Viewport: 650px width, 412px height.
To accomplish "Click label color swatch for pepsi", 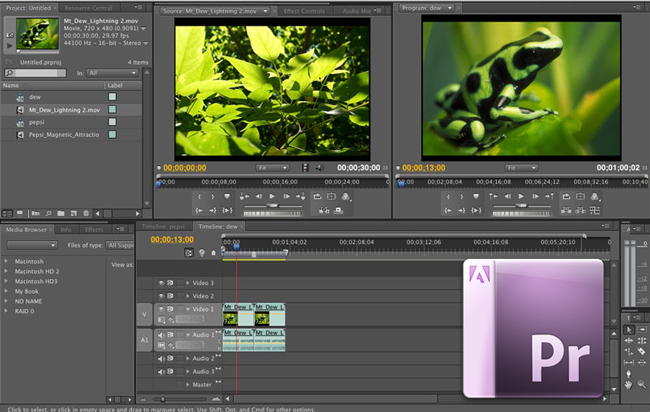I will pos(112,122).
